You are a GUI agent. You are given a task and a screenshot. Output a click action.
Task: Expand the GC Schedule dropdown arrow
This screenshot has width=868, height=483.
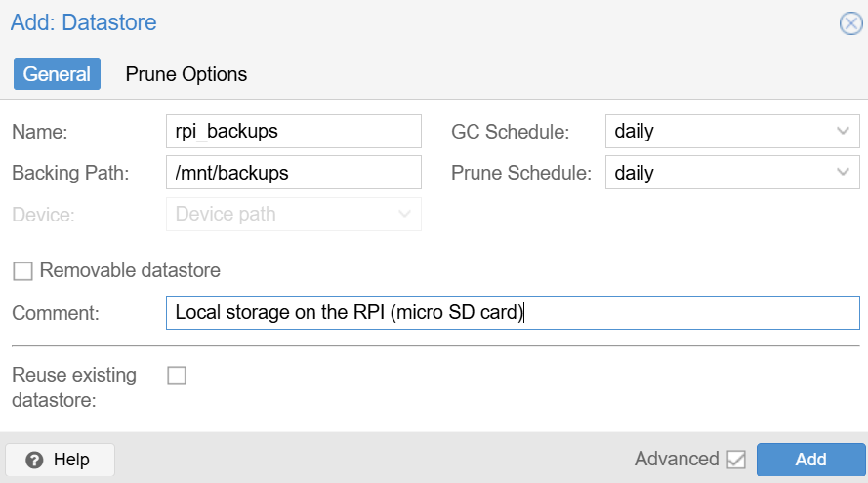843,131
